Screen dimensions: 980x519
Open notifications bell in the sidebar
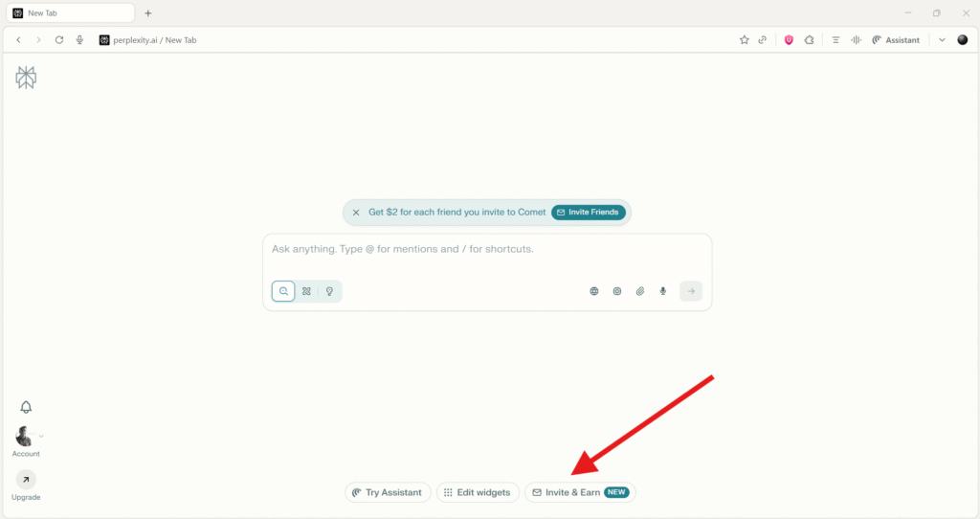(26, 407)
